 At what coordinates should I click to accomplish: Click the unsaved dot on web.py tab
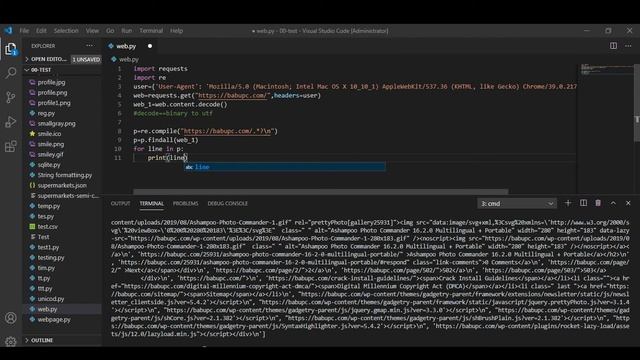[x=150, y=46]
